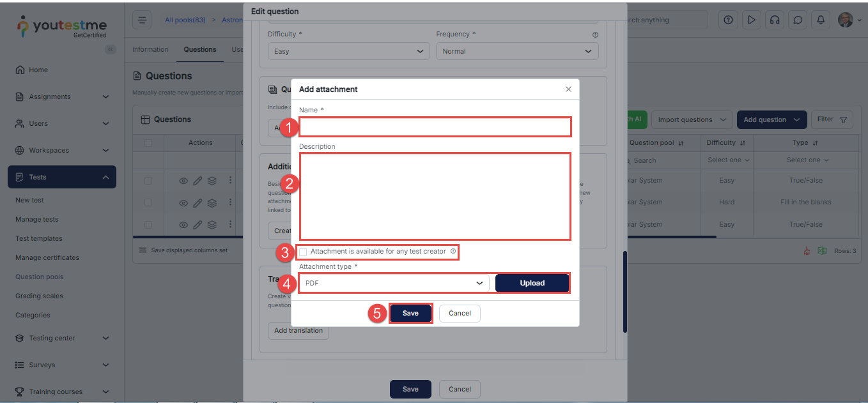Open the Difficulty dropdown showing Easy
This screenshot has width=868, height=403.
(348, 51)
